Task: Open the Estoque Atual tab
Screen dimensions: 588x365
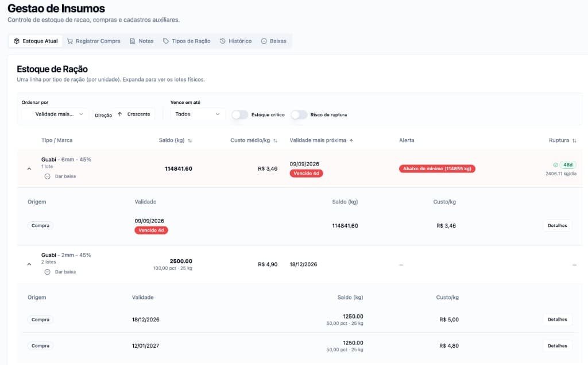Action: click(36, 41)
